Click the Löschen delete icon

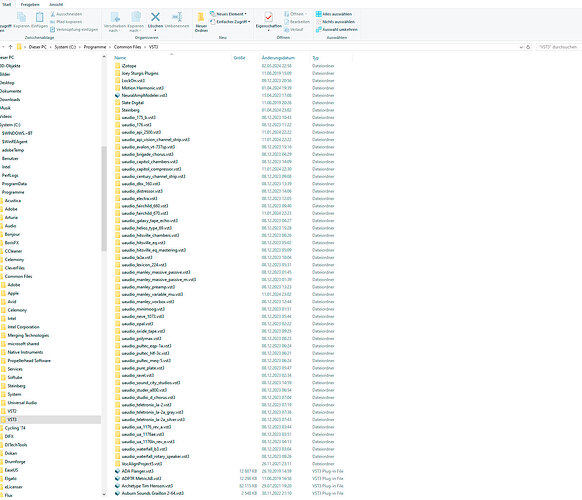tap(155, 17)
